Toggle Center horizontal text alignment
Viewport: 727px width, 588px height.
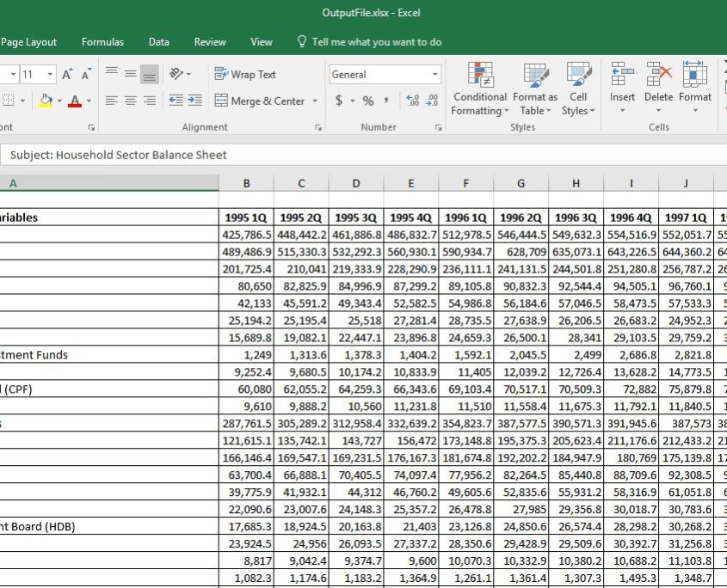point(130,101)
